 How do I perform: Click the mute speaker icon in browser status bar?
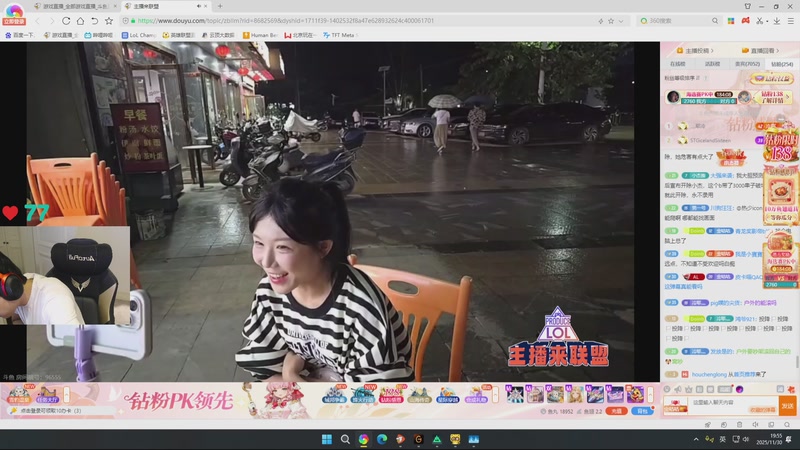(756, 424)
